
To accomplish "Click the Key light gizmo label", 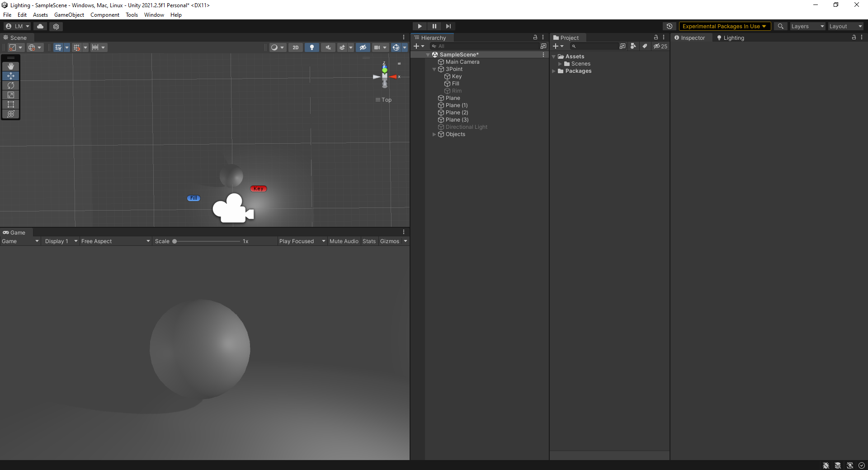I will pyautogui.click(x=259, y=188).
